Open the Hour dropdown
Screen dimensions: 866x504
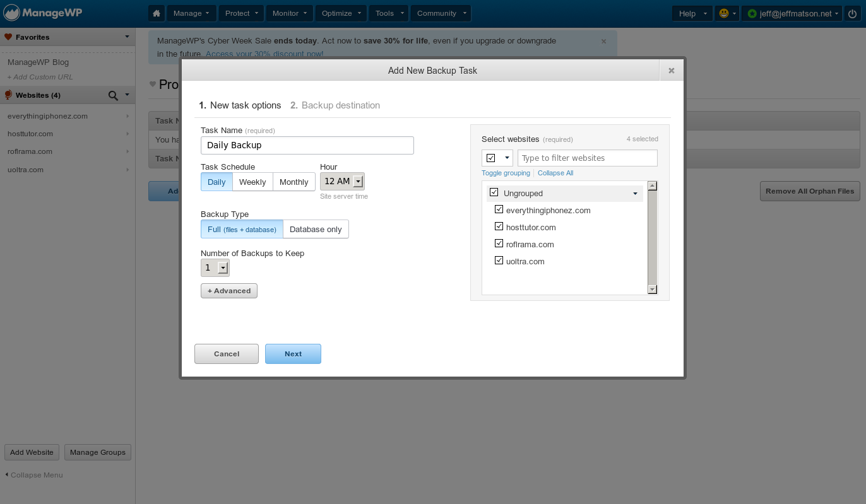(342, 181)
